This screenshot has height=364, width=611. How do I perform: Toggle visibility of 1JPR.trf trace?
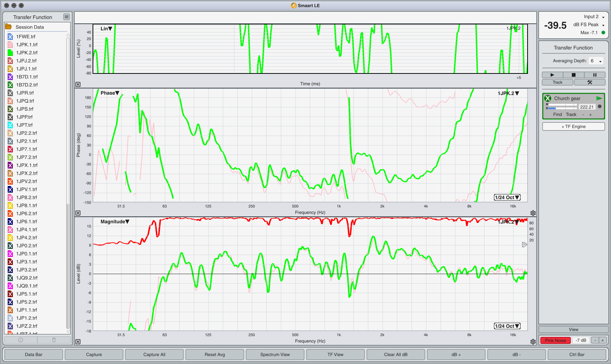click(x=10, y=93)
